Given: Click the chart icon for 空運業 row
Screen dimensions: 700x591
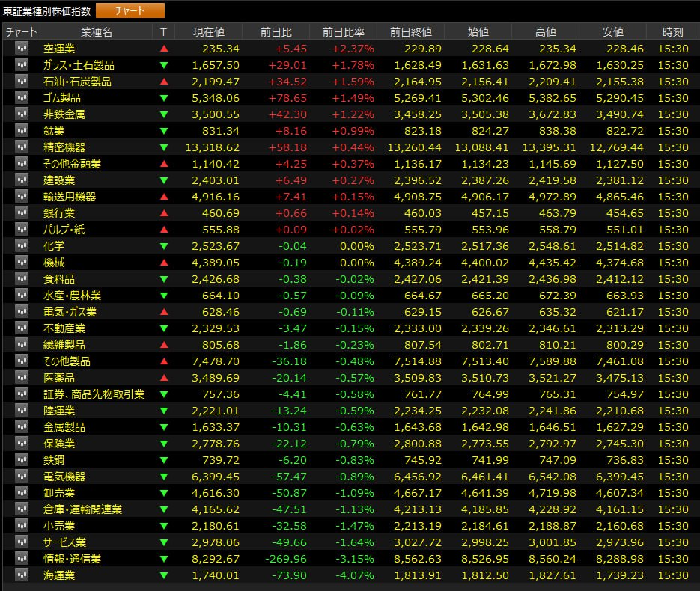Looking at the screenshot, I should (x=22, y=49).
